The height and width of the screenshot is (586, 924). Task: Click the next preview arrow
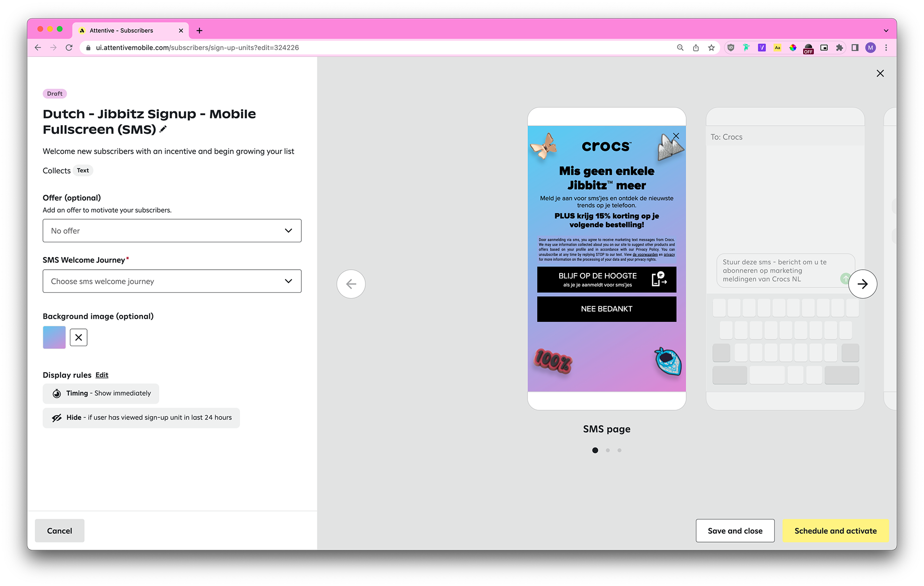point(862,284)
